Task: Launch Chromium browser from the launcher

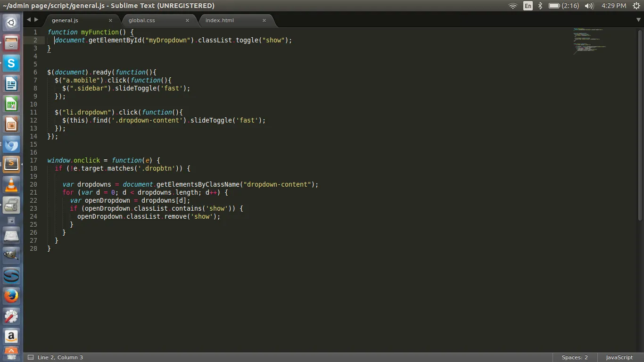Action: coord(11,145)
